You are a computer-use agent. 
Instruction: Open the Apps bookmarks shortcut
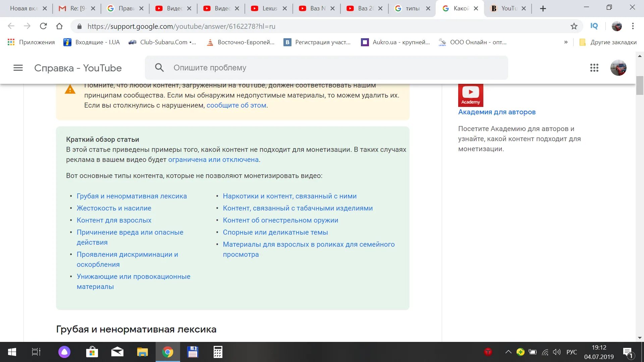click(31, 42)
